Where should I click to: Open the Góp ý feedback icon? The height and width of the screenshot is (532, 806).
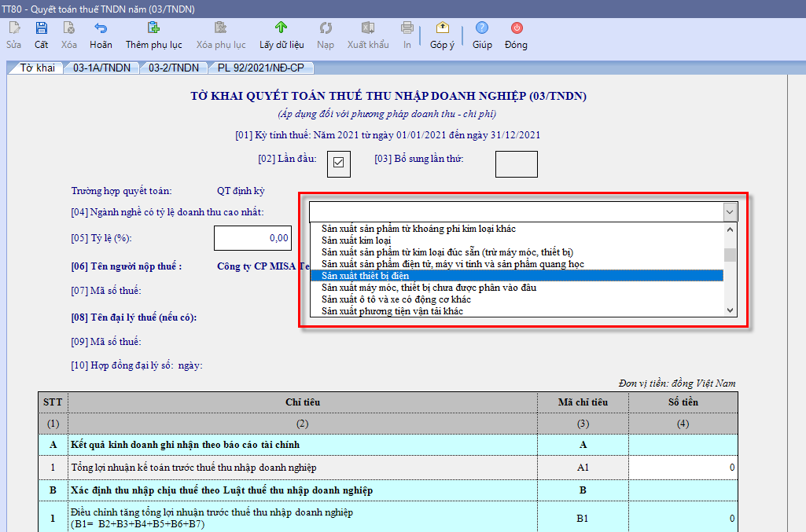pos(442,28)
